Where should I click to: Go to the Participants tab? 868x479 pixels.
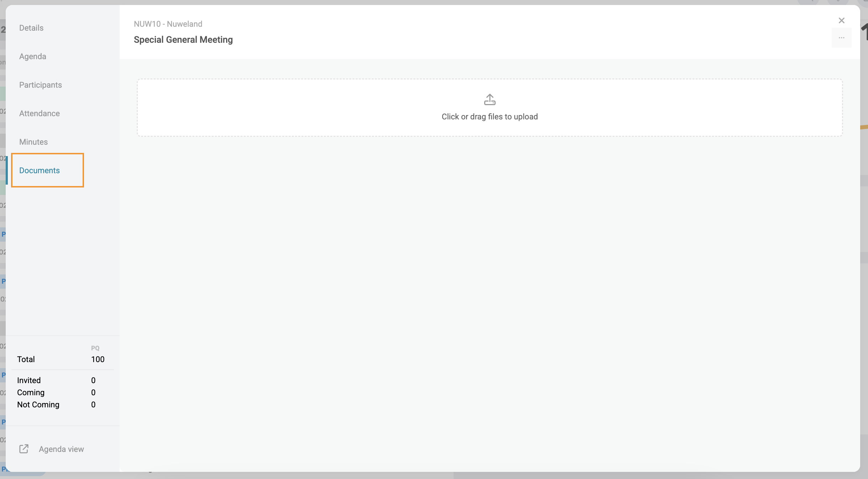click(x=41, y=85)
